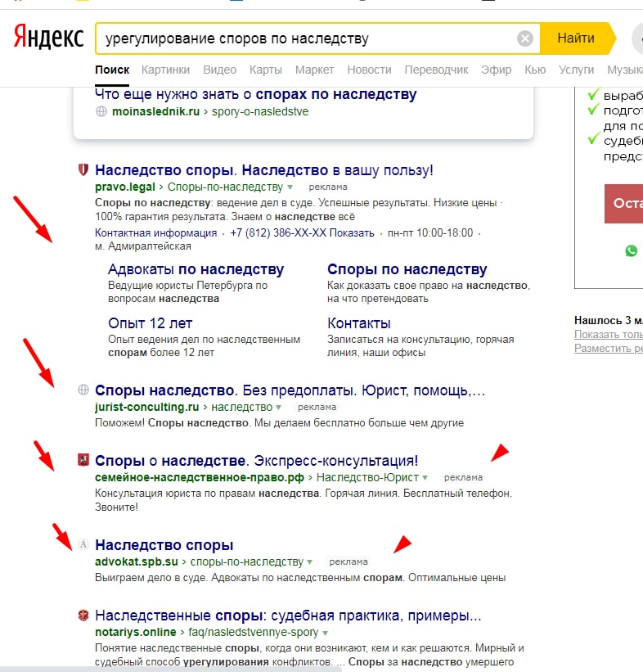The image size is (643, 672).
Task: Open the Эфир tab
Action: [x=496, y=70]
